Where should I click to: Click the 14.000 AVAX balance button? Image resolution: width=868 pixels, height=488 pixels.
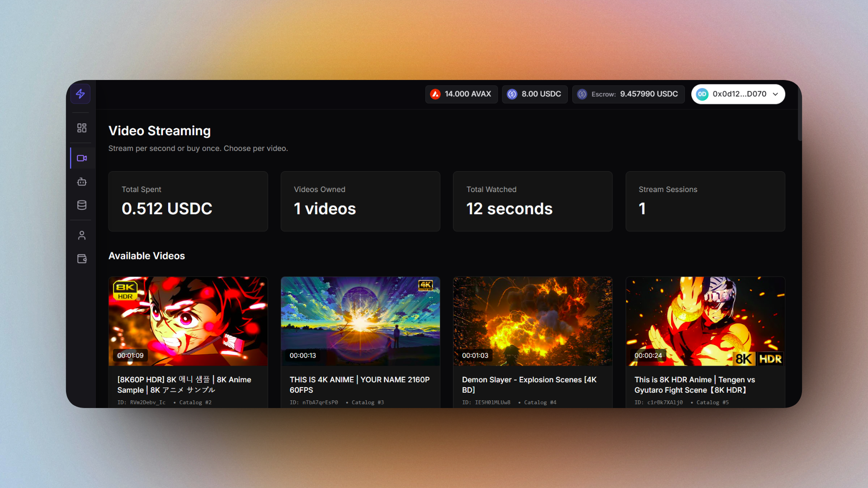pyautogui.click(x=461, y=94)
